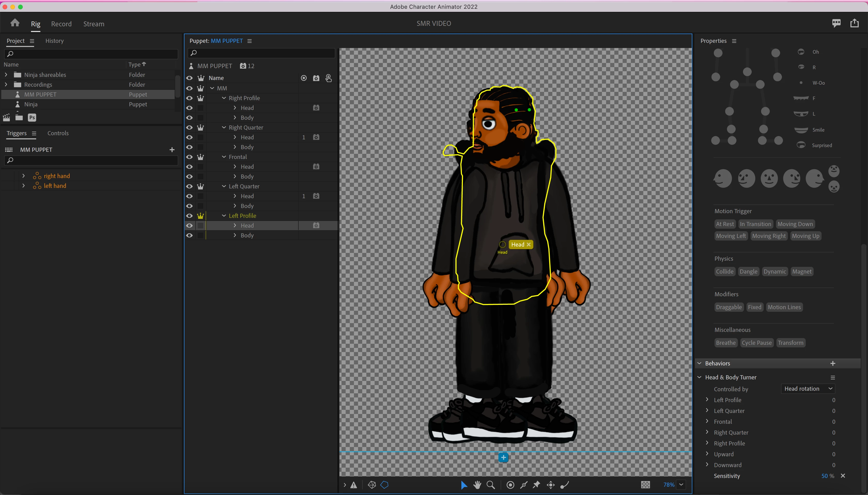Select the Dragger tool
The height and width of the screenshot is (495, 868).
[551, 485]
